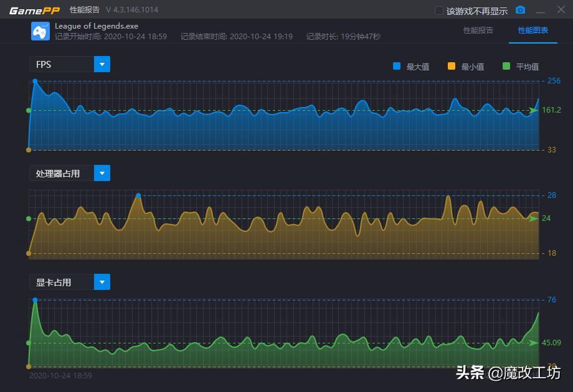Open the FPS metric dropdown
573x392 pixels.
tap(102, 64)
